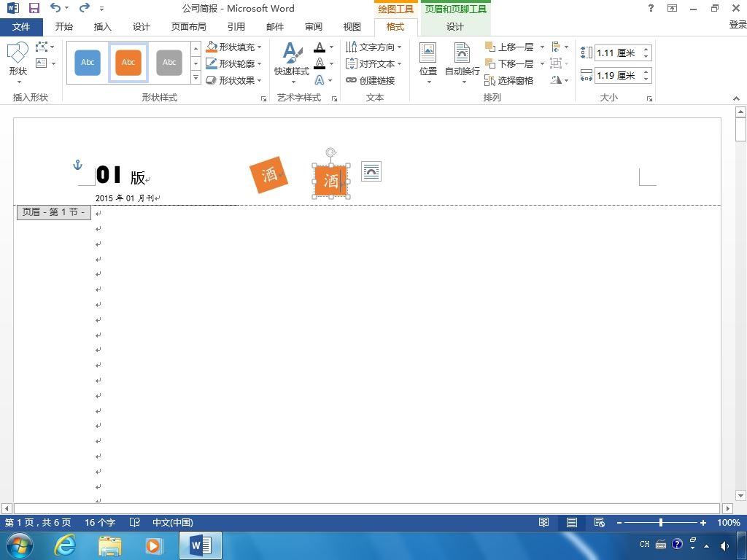Save the document with the floppy icon
Image resolution: width=747 pixels, height=560 pixels.
pos(34,8)
